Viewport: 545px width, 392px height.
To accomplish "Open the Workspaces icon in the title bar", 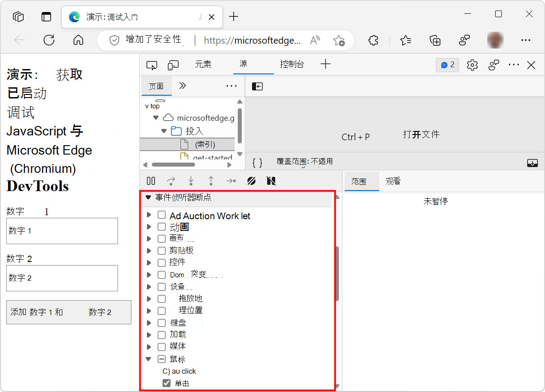I will pos(18,17).
